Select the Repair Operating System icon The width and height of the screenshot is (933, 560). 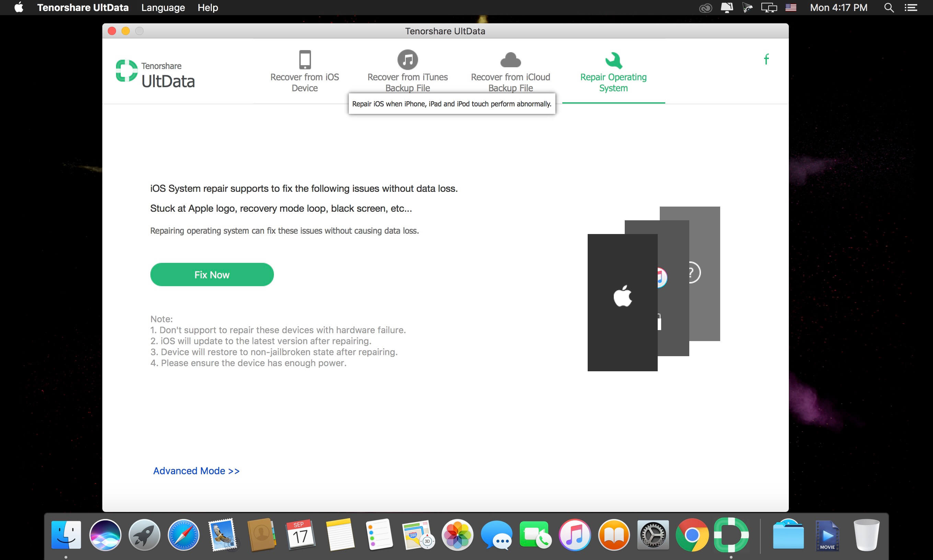click(612, 60)
